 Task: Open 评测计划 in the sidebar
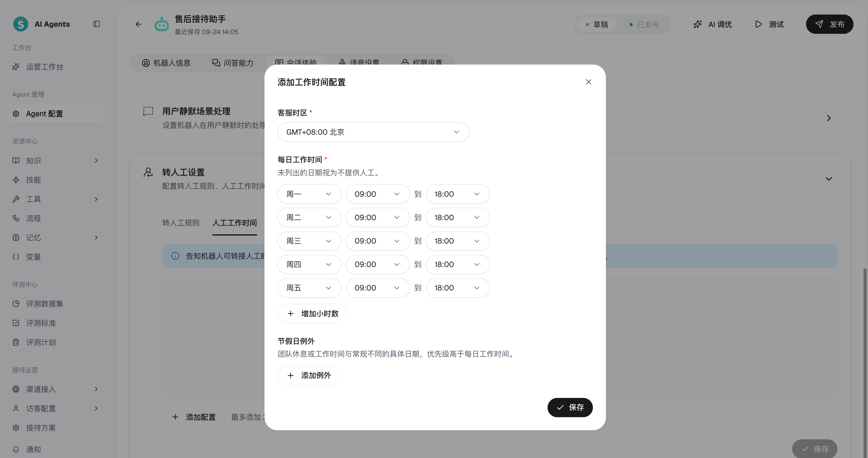point(56,342)
